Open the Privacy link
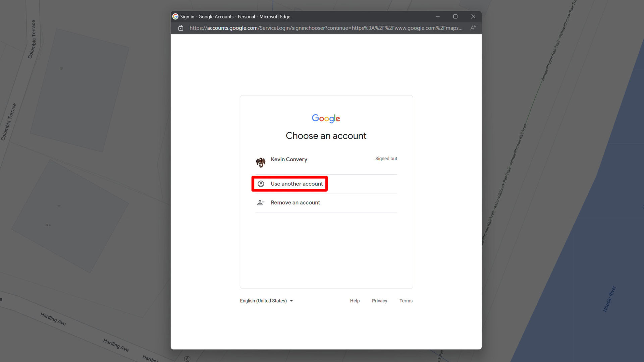Image resolution: width=644 pixels, height=362 pixels. pos(379,301)
